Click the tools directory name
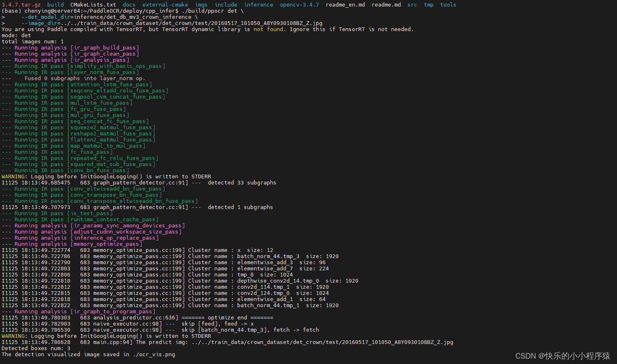 pos(448,5)
